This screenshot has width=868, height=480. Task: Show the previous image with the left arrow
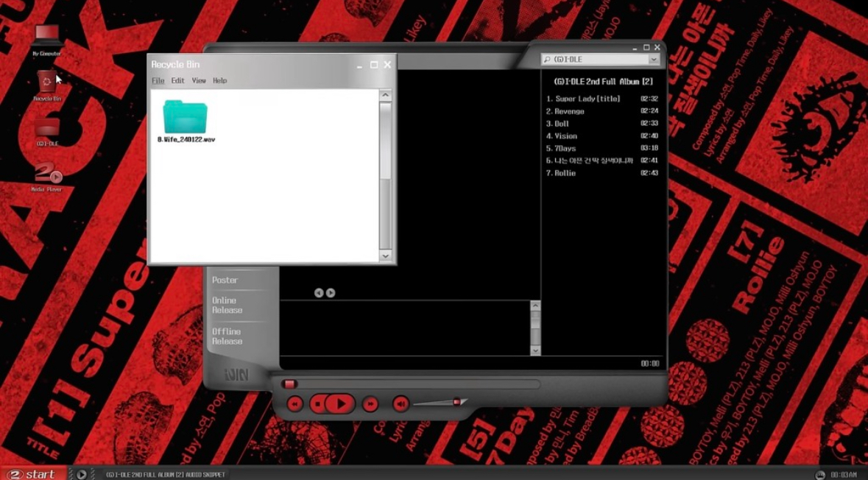tap(319, 293)
